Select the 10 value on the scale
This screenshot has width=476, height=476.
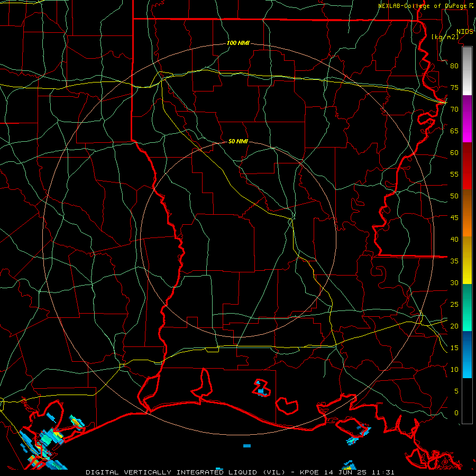[x=454, y=370]
